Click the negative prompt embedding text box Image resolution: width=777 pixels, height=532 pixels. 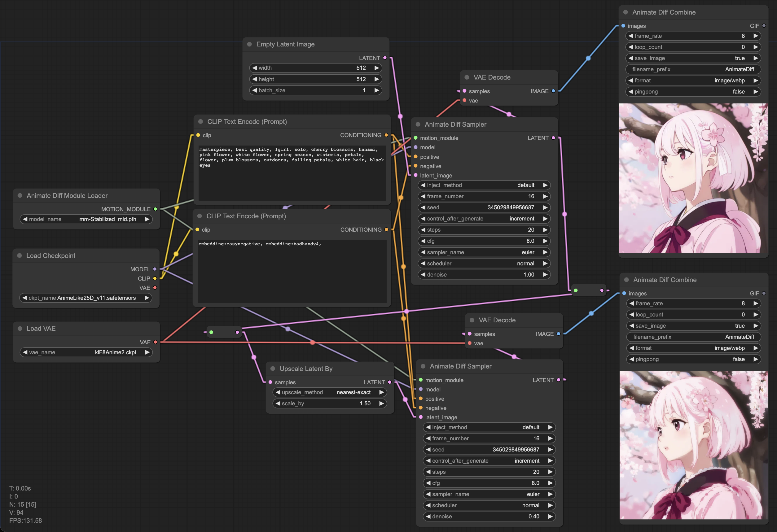(292, 271)
